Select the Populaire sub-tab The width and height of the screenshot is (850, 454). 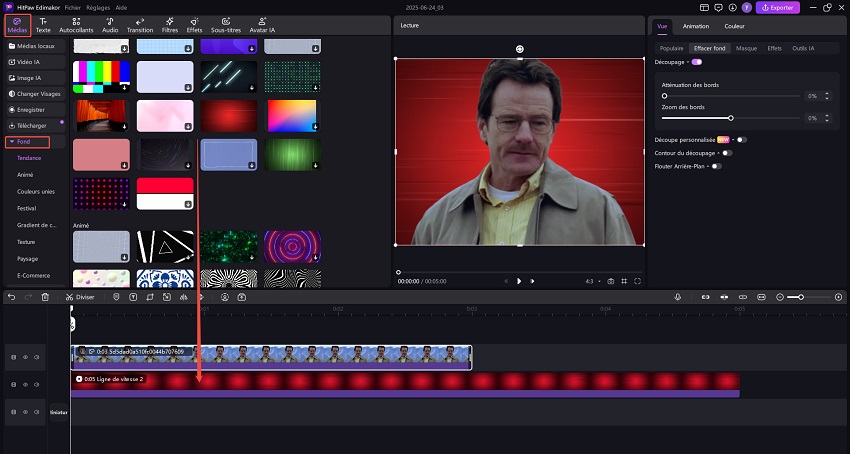click(x=672, y=48)
